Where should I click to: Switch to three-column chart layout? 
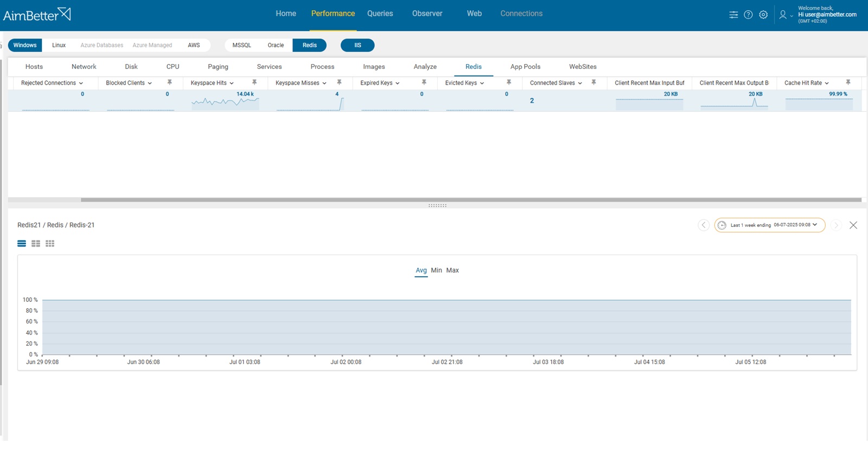[x=50, y=244]
